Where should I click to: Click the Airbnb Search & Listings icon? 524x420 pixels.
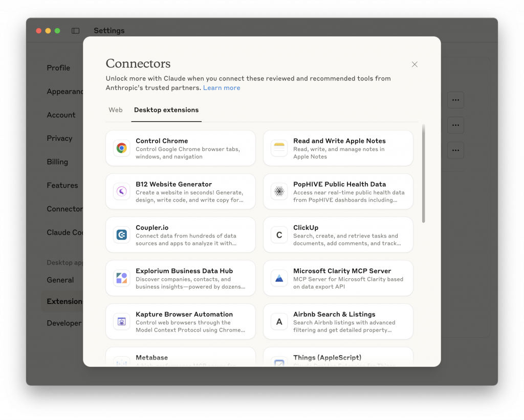[x=279, y=322]
